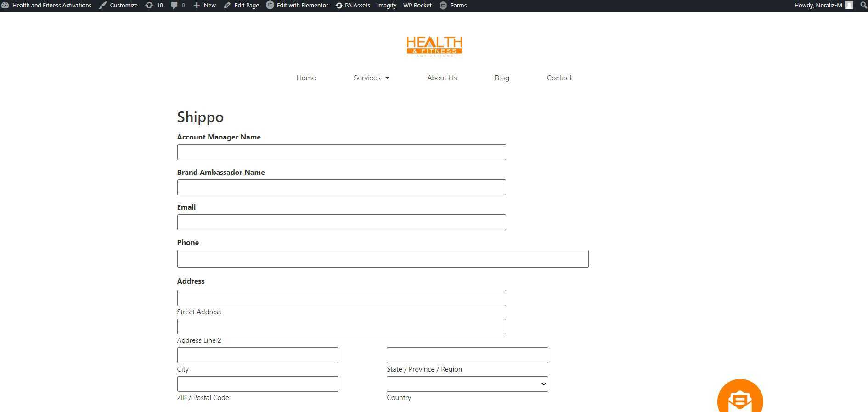The image size is (868, 412).
Task: Click the bold Address label
Action: coord(191,281)
